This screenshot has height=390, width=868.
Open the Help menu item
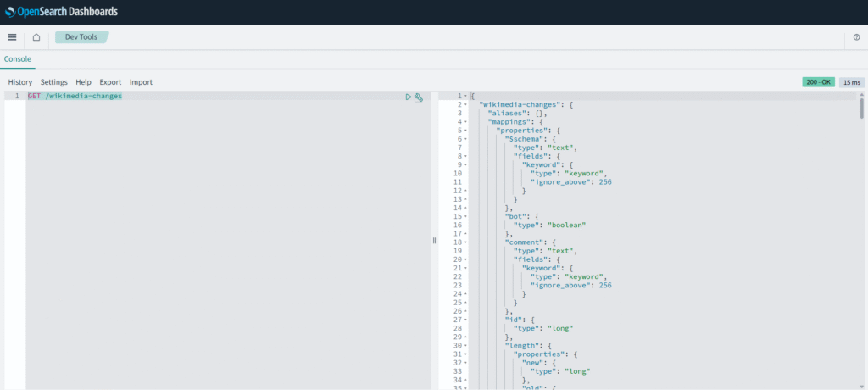click(x=84, y=82)
